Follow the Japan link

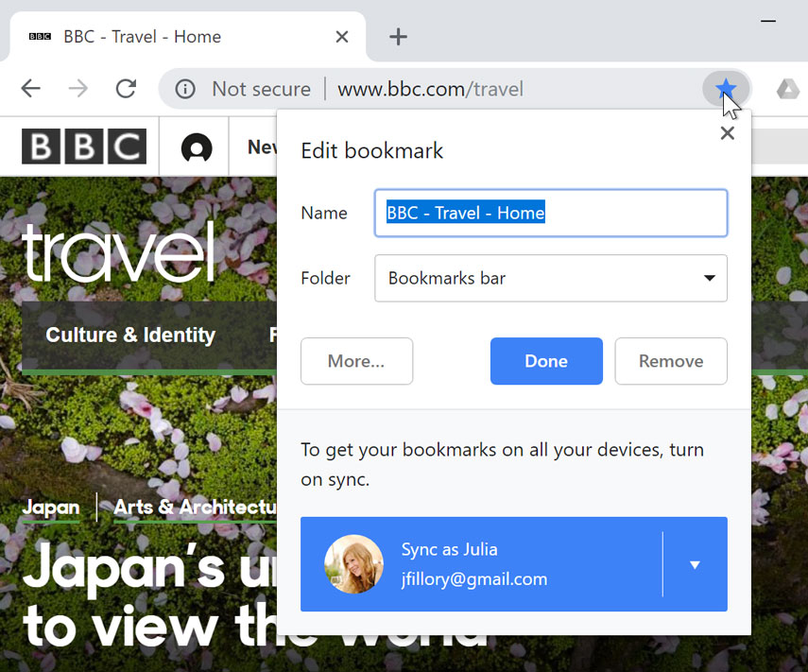pyautogui.click(x=51, y=508)
